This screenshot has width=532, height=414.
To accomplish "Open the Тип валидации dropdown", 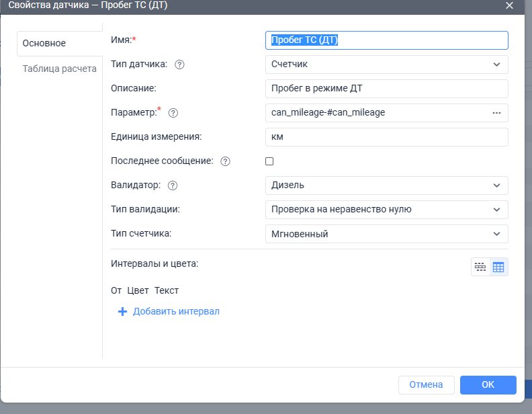I will [387, 210].
